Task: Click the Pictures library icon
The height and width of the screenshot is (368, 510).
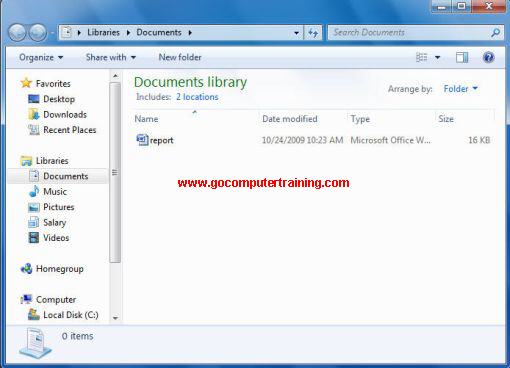Action: (x=34, y=207)
